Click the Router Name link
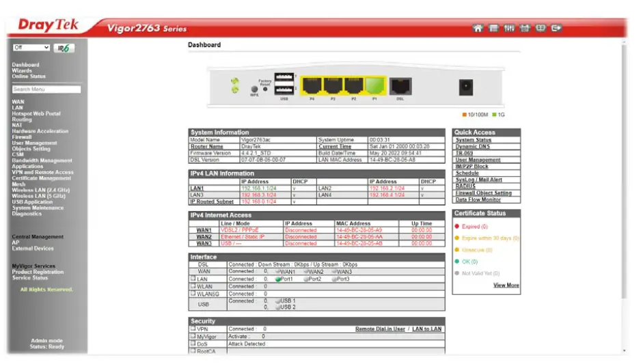 [206, 146]
